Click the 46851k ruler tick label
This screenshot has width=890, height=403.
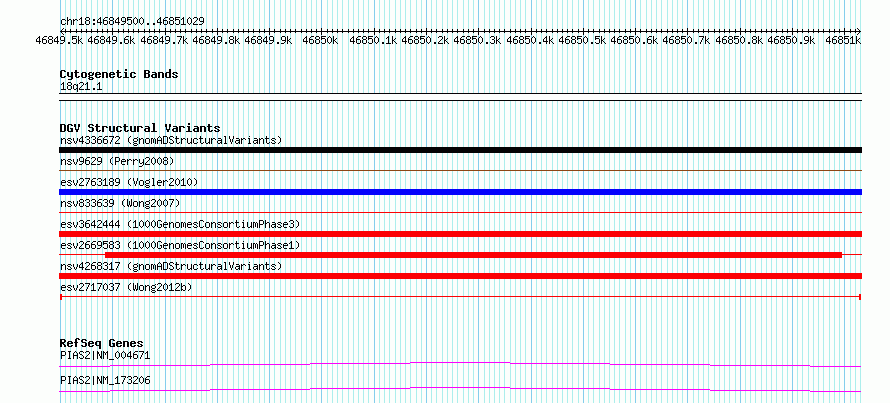tap(843, 40)
